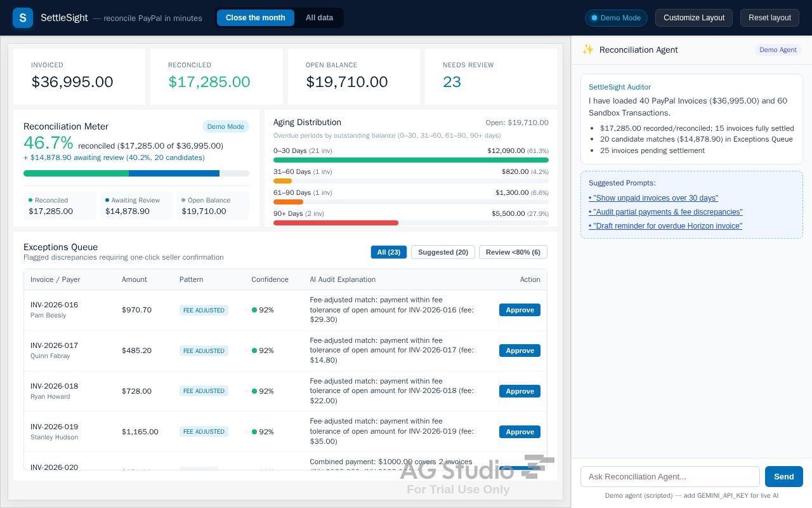This screenshot has height=508, width=812.
Task: Click the Reset layout button
Action: 769,18
